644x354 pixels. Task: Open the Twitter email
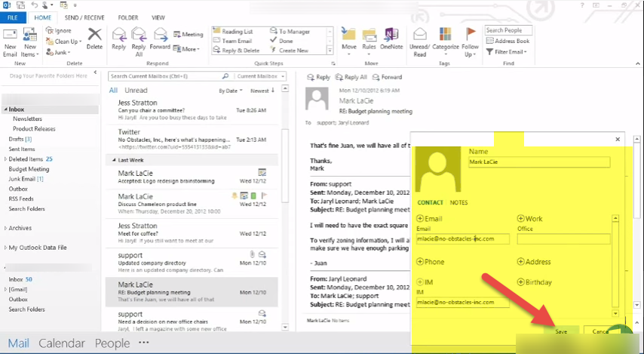point(192,139)
